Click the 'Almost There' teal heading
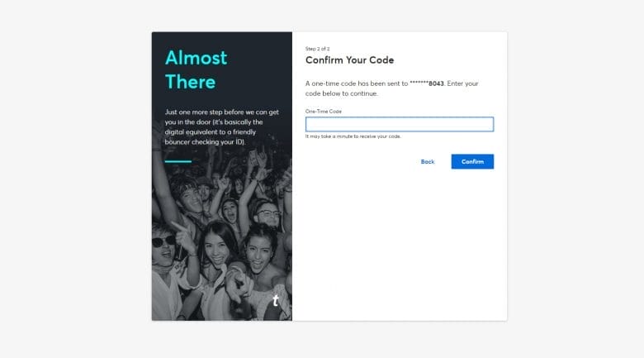 pos(196,69)
